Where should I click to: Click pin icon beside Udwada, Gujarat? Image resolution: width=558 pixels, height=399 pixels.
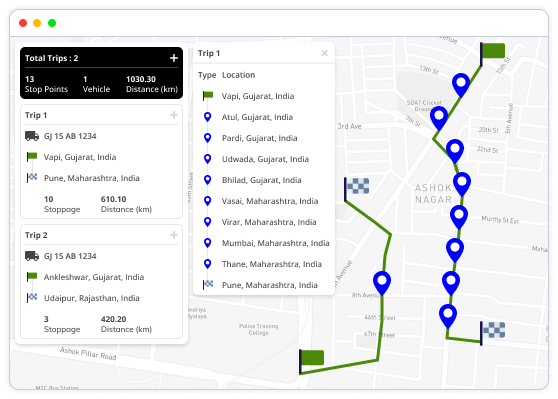click(207, 159)
